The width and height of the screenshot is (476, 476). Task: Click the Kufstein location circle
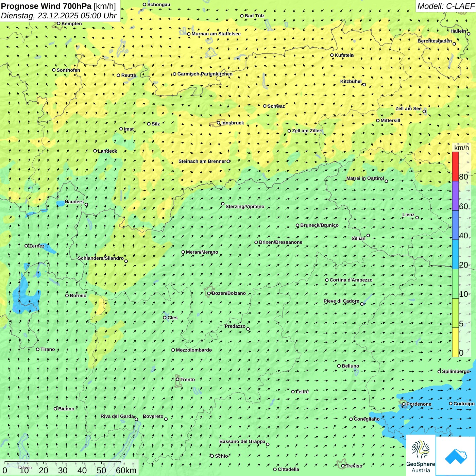point(332,55)
